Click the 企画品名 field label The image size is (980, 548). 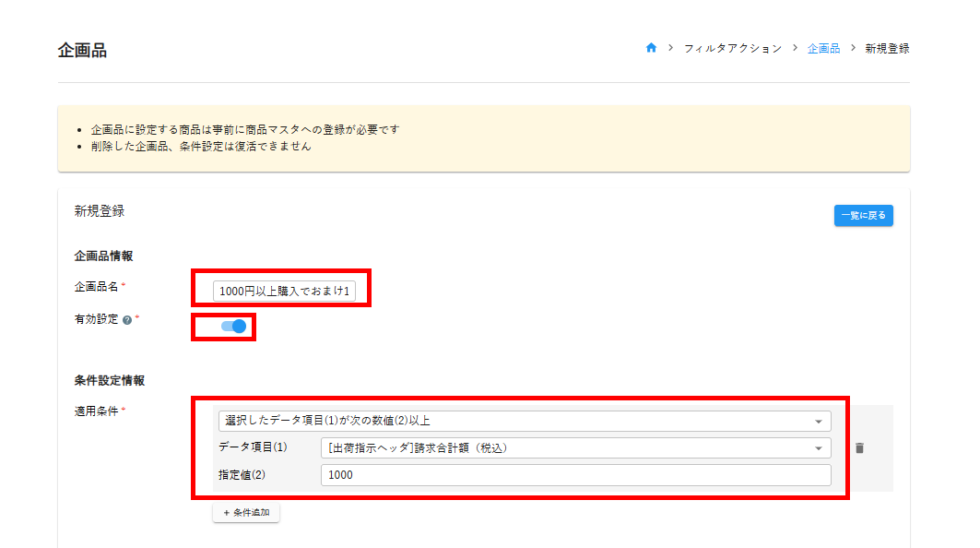(x=96, y=287)
